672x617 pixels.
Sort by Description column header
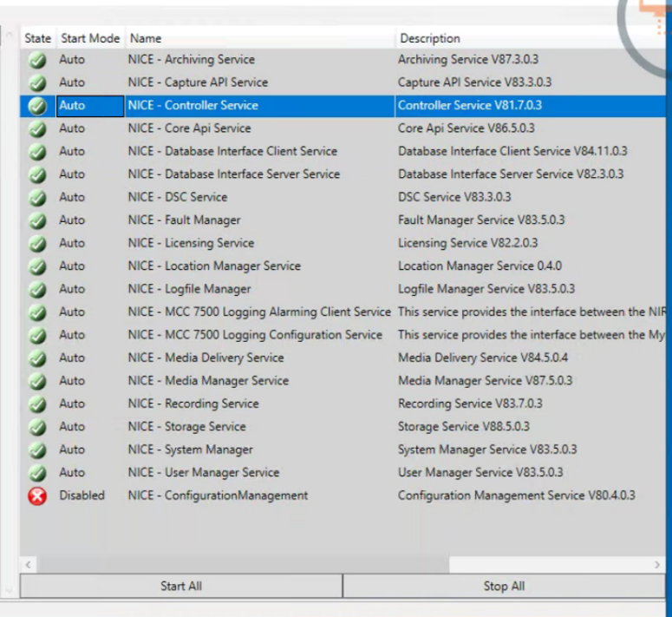[x=531, y=38]
